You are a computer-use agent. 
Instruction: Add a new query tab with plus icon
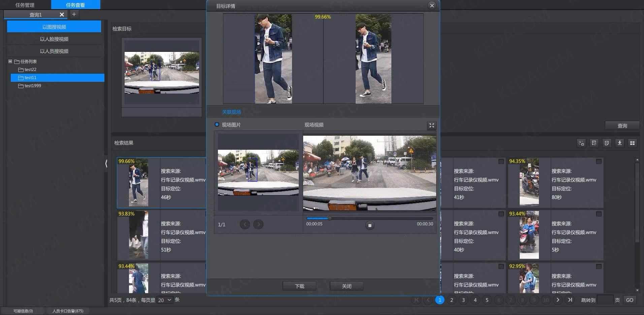[74, 14]
